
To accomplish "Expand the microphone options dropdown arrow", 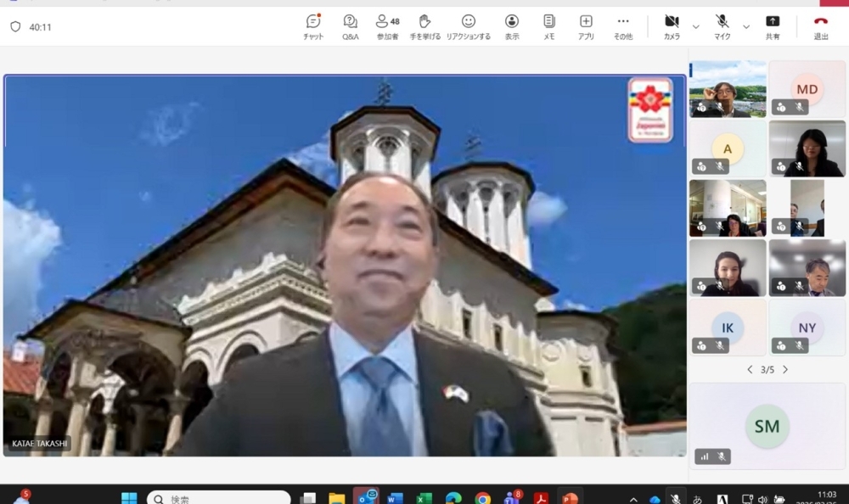I will [x=746, y=27].
